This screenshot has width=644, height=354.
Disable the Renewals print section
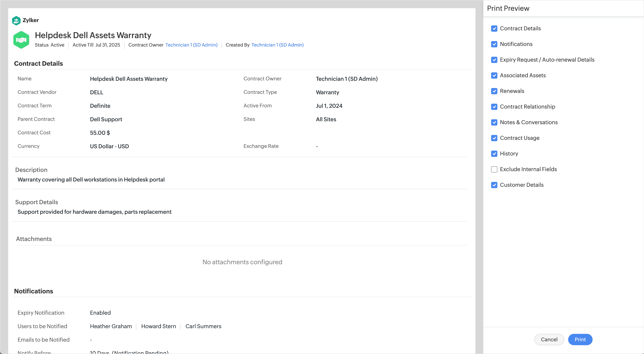(x=494, y=91)
